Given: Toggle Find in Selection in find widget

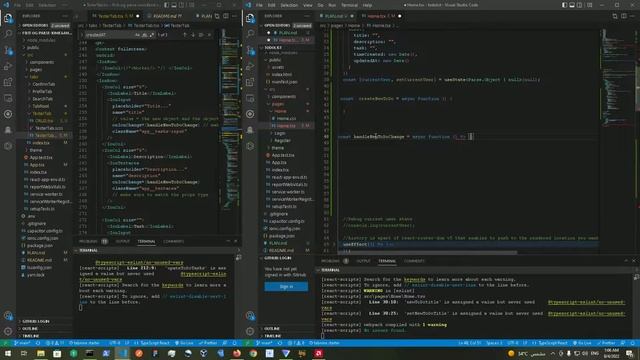Looking at the screenshot, I should tap(201, 35).
